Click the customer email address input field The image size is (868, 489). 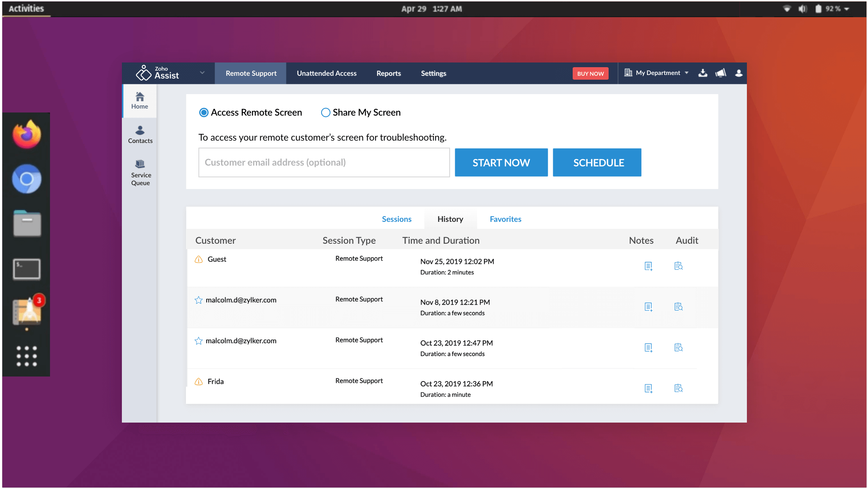pyautogui.click(x=324, y=162)
